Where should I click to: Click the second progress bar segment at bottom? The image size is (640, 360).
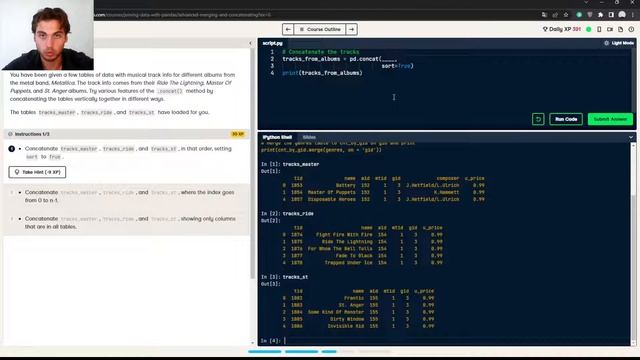(301, 351)
